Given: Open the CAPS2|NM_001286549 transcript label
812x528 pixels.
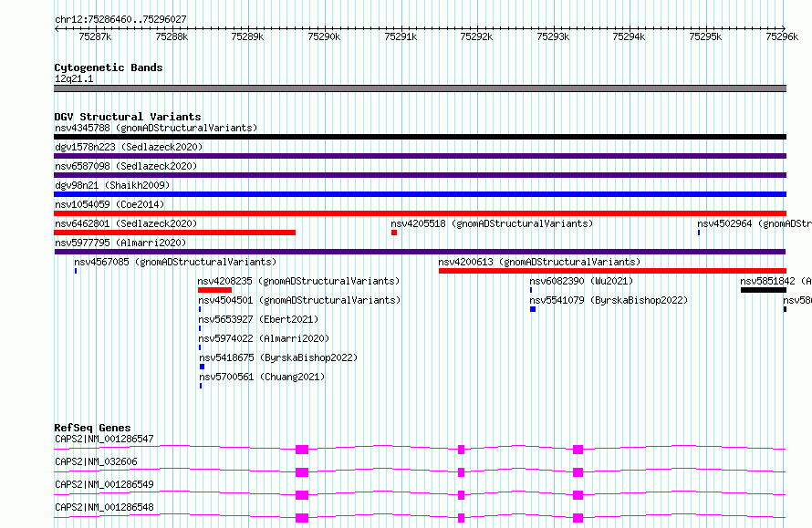Looking at the screenshot, I should [x=104, y=484].
